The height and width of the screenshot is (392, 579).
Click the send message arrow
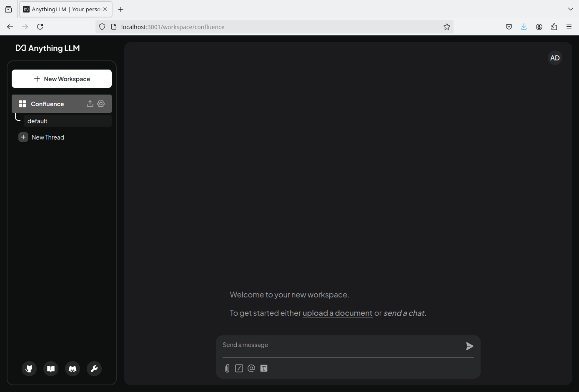469,346
